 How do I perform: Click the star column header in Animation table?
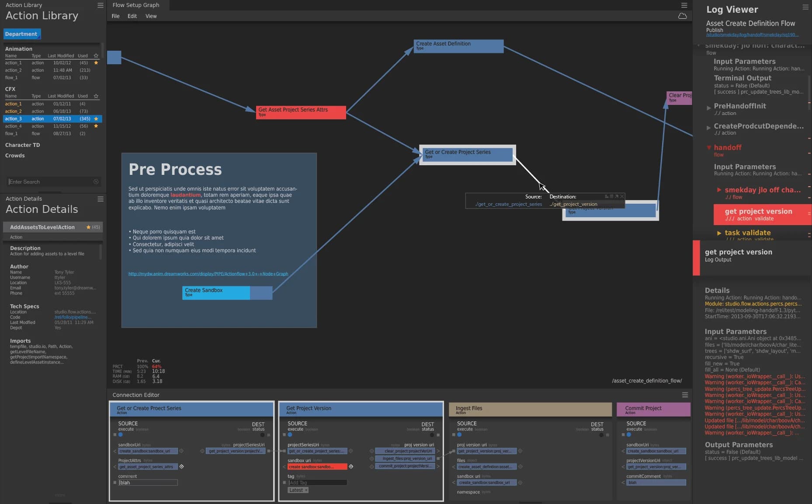click(x=96, y=56)
